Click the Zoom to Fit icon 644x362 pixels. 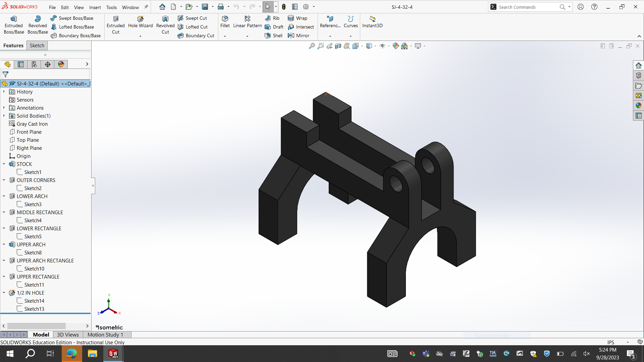(312, 46)
